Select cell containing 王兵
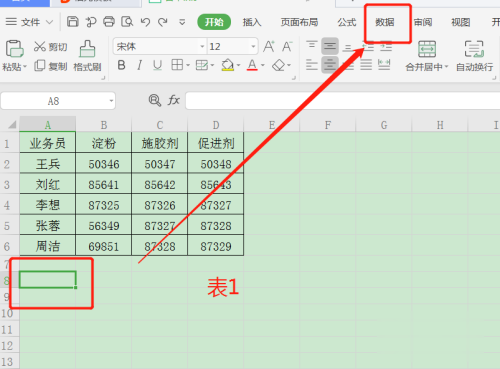Image resolution: width=500 pixels, height=369 pixels. 48,164
